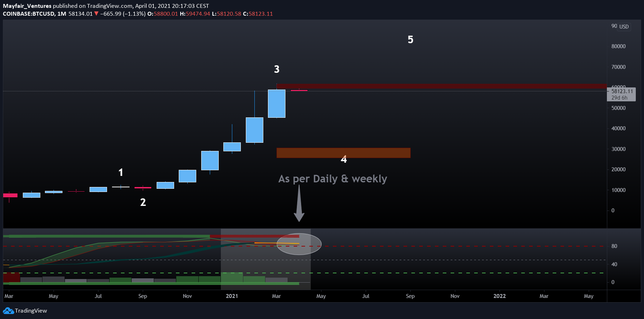Click the 40000 price axis label
Image resolution: width=644 pixels, height=319 pixels.
[618, 128]
